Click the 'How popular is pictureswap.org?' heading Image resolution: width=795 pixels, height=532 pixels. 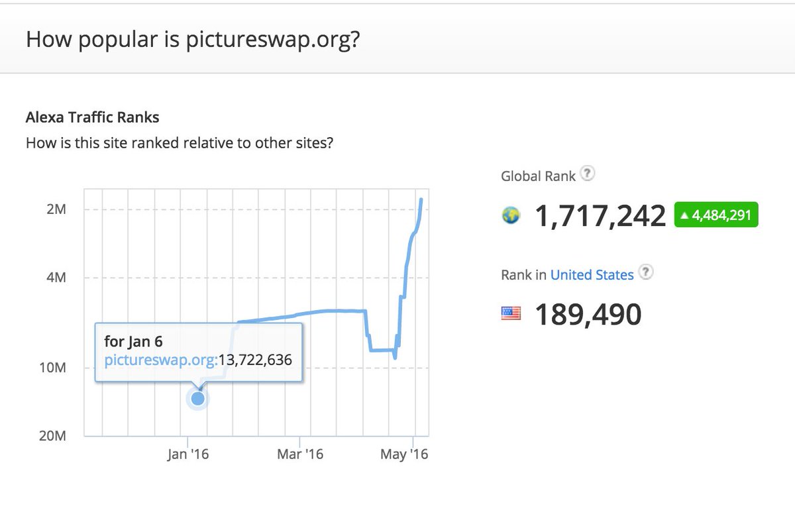pos(193,39)
